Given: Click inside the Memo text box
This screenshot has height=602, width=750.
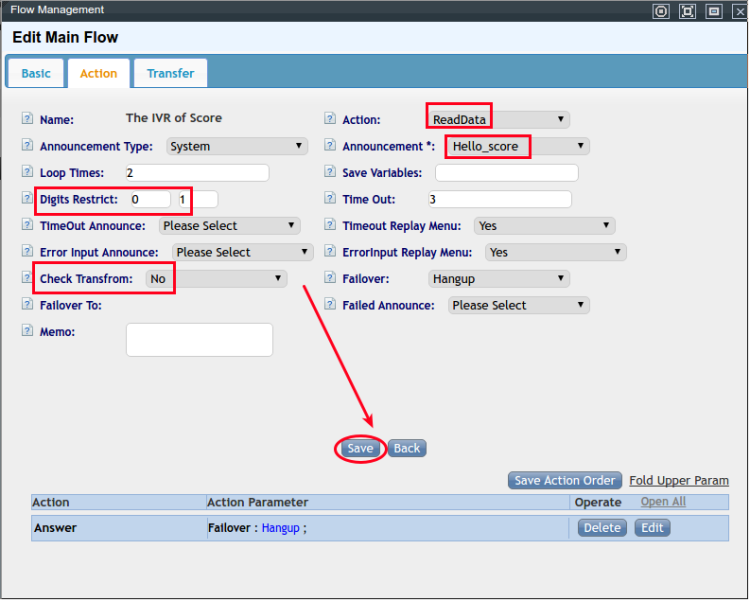Looking at the screenshot, I should tap(199, 340).
